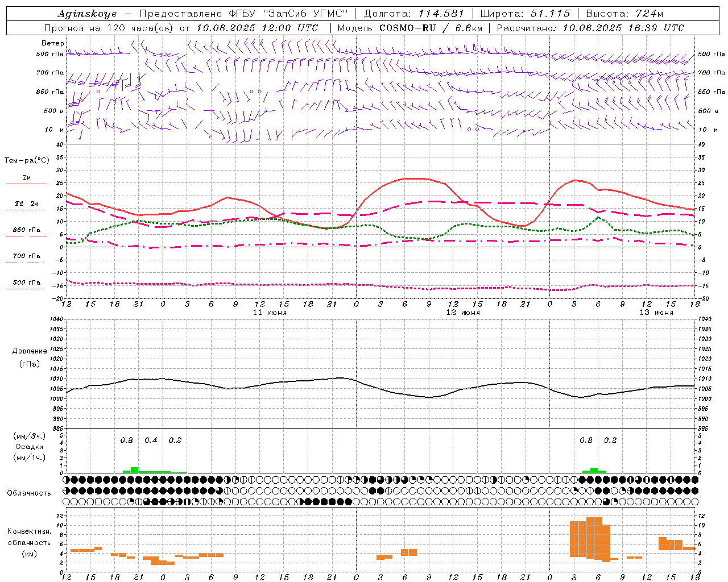
Task: Click the "Конвективн." convective cloud label
Action: coord(29,531)
